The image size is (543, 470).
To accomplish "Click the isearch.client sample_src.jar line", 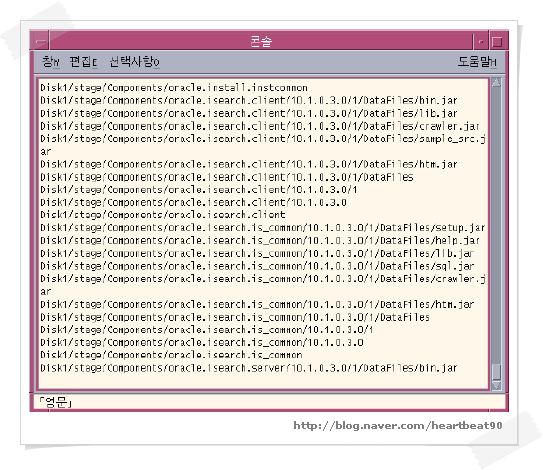I will click(x=263, y=145).
